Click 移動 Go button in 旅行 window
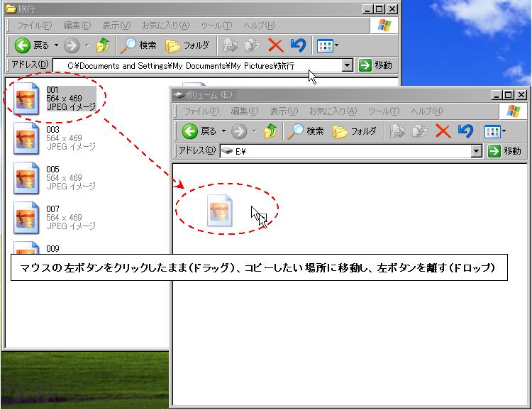This screenshot has width=532, height=410. click(375, 65)
